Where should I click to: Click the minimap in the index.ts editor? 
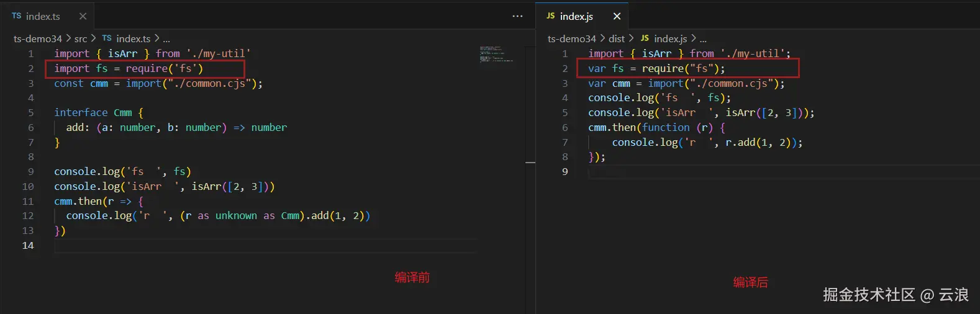pyautogui.click(x=496, y=54)
